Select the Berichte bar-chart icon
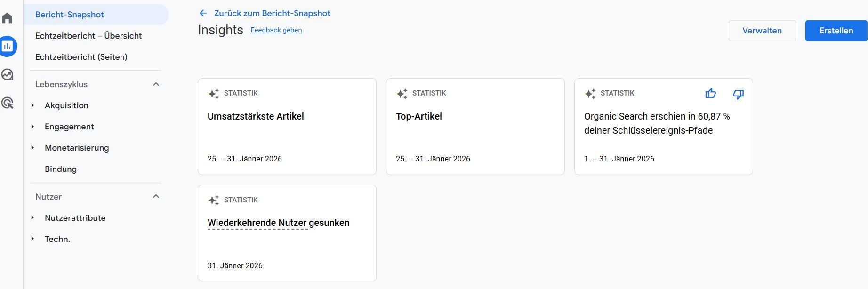The height and width of the screenshot is (289, 868). pos(7,46)
